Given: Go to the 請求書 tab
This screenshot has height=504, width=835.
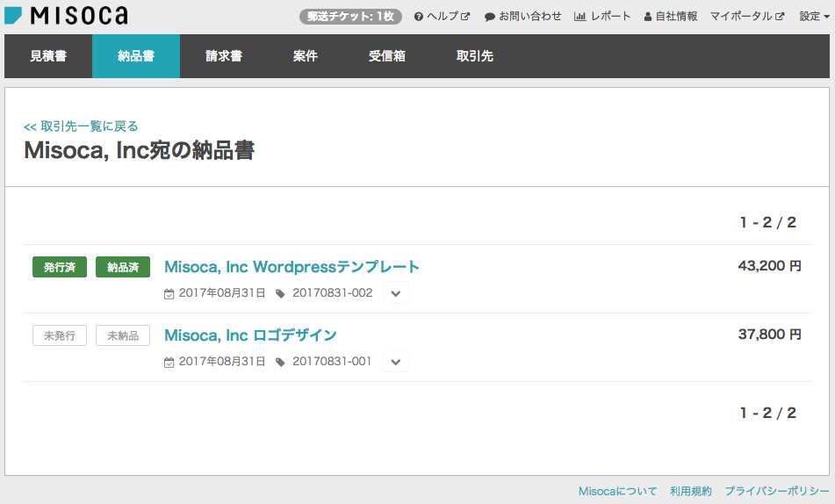Looking at the screenshot, I should tap(224, 56).
